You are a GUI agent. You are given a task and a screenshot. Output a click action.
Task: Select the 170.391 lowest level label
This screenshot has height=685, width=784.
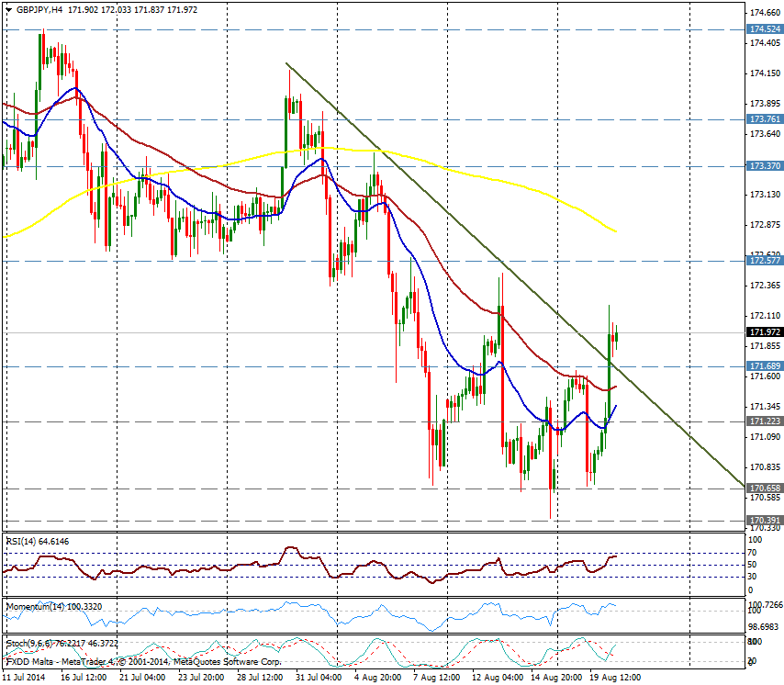[x=765, y=520]
